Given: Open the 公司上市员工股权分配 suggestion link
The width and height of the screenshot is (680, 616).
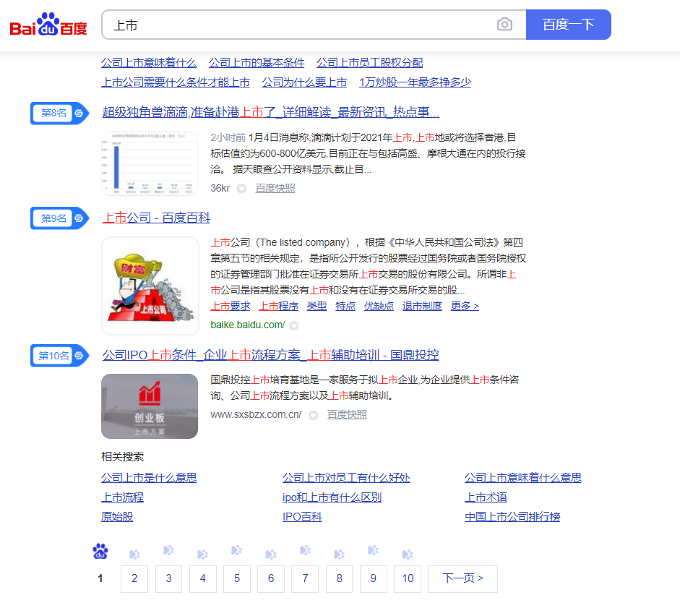Looking at the screenshot, I should 369,63.
